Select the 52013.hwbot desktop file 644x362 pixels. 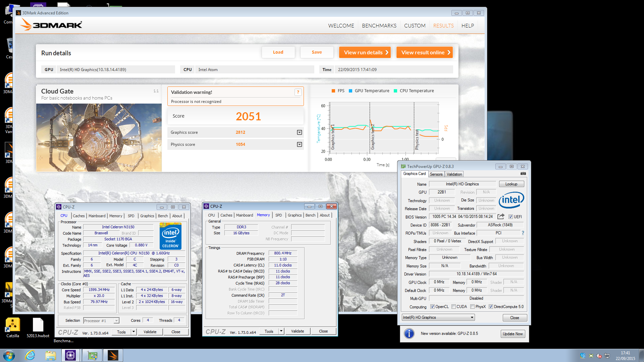[38, 327]
